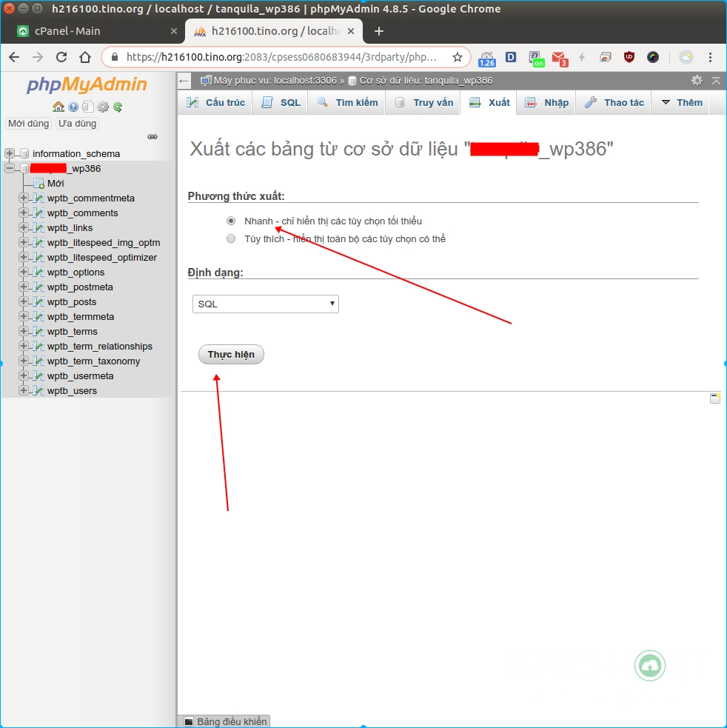
Task: Open the wptb_litespeed_optimizer table
Action: [x=101, y=257]
